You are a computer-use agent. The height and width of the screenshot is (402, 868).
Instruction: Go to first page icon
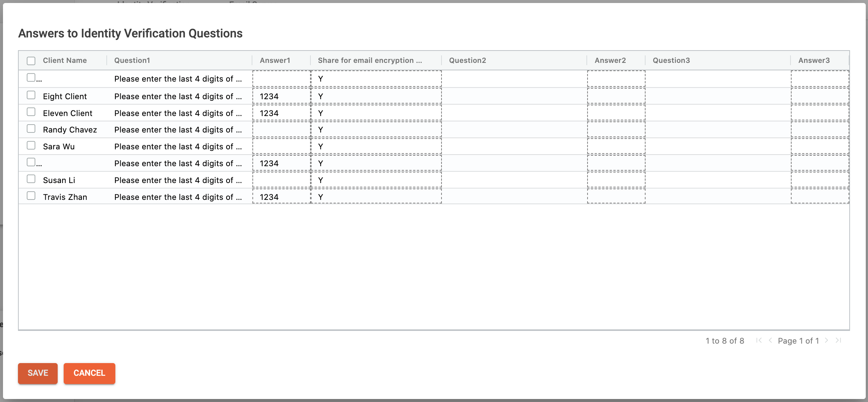[759, 340]
